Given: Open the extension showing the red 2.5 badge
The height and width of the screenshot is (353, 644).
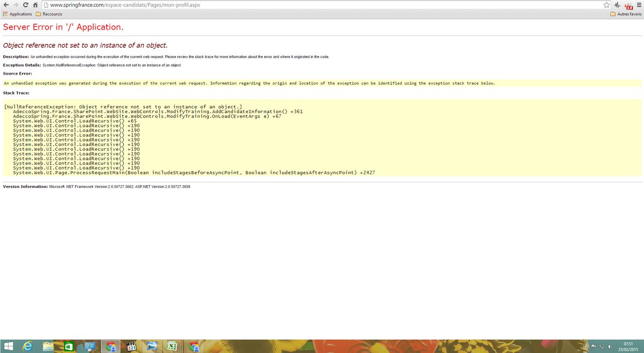Looking at the screenshot, I should (x=628, y=6).
